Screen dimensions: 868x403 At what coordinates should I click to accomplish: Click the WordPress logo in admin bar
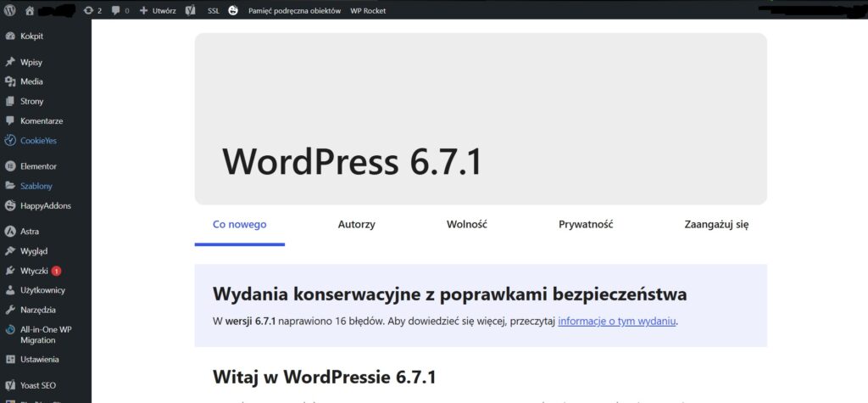tap(10, 10)
